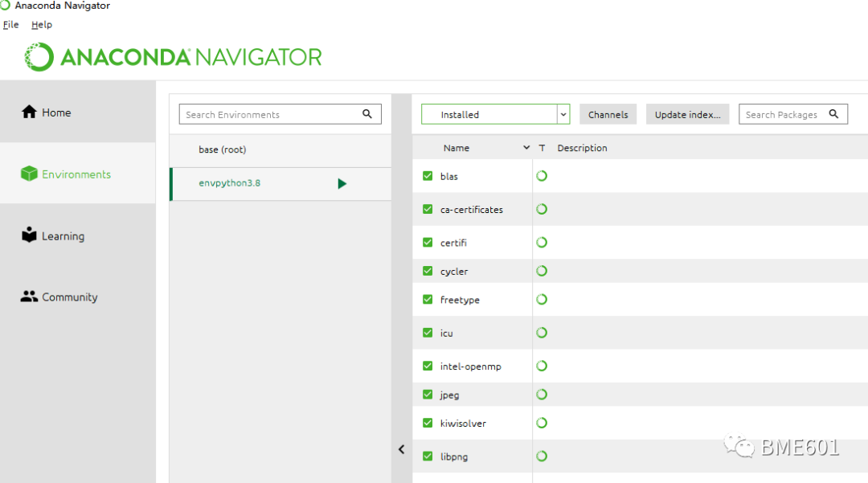Click the certifi package name
The image size is (868, 483).
(x=453, y=243)
